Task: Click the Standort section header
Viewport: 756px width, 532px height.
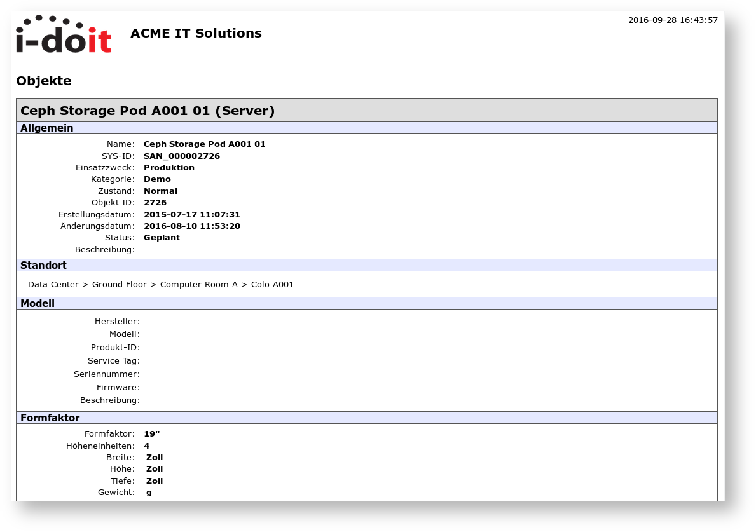Action: coord(43,266)
